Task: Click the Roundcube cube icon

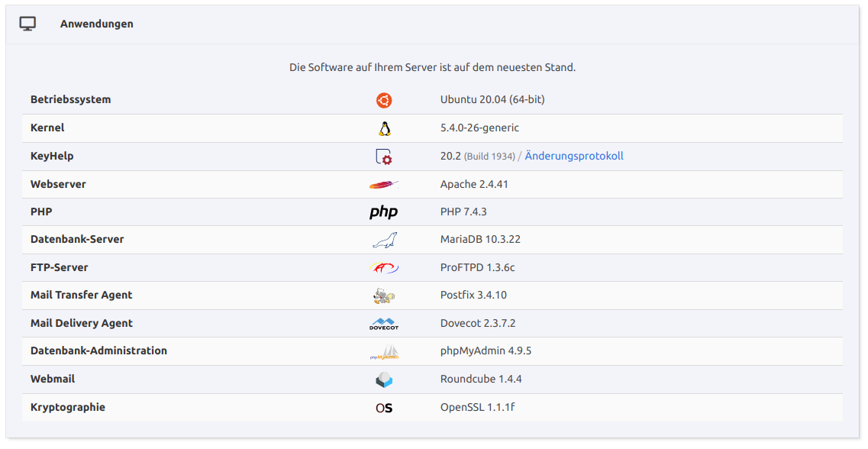Action: pos(383,380)
